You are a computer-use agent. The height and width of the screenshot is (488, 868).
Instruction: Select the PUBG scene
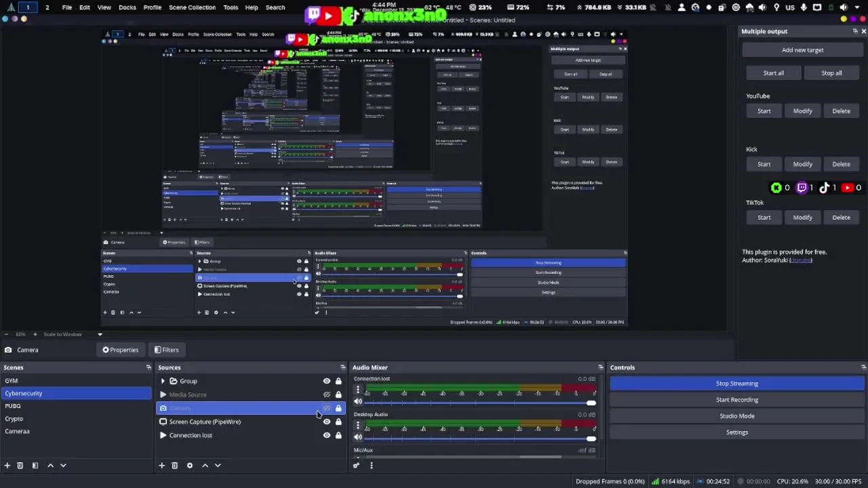[x=76, y=406]
